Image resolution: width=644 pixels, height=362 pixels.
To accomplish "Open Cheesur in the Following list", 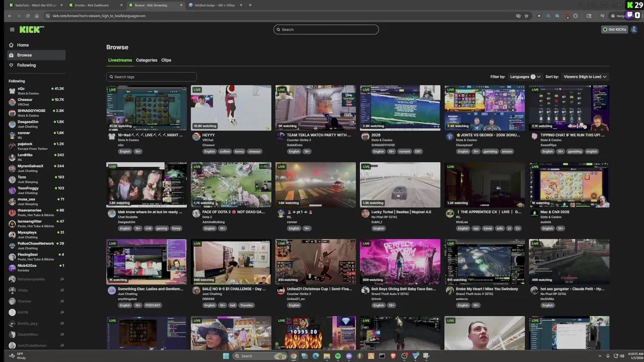I will pos(36,102).
